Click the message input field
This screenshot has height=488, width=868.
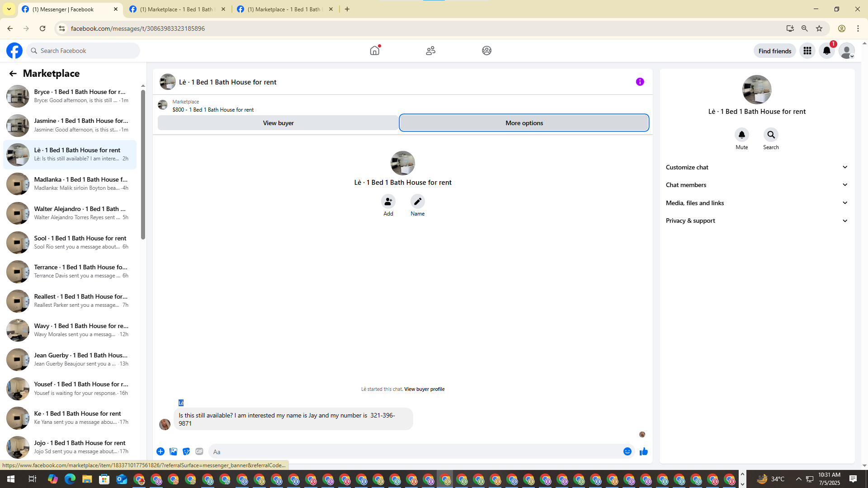click(x=414, y=451)
